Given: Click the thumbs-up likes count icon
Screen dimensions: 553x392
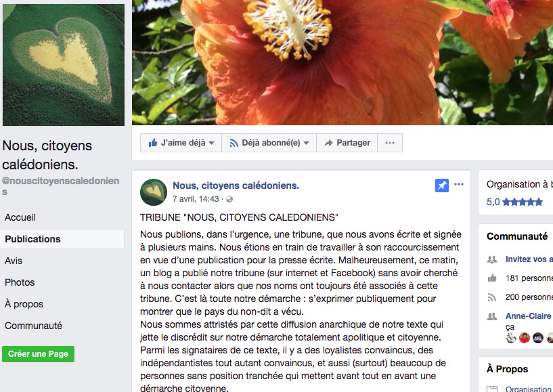Looking at the screenshot, I should pos(492,278).
